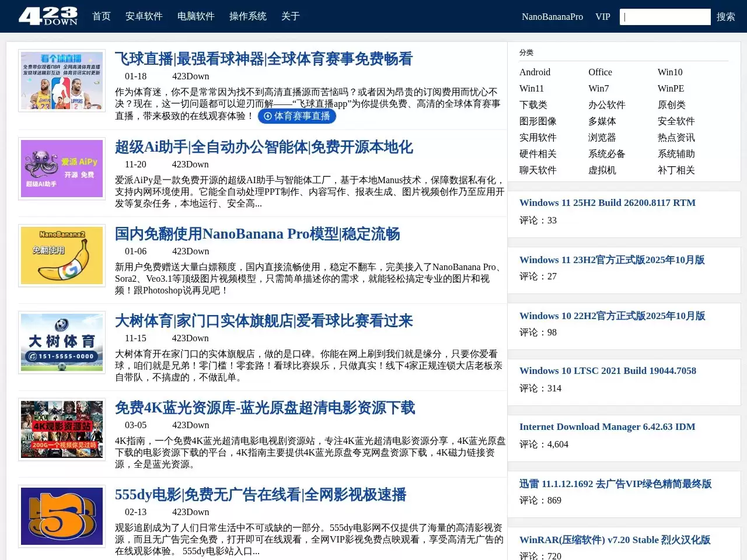Click the 体育赛事直播 blue button
This screenshot has width=747, height=560.
(297, 116)
